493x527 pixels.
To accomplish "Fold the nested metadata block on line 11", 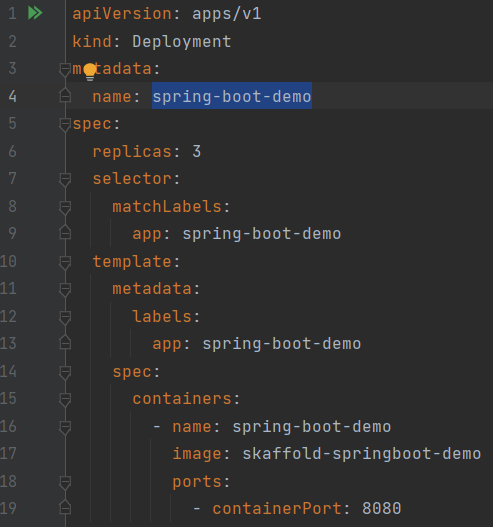I will 65,290.
